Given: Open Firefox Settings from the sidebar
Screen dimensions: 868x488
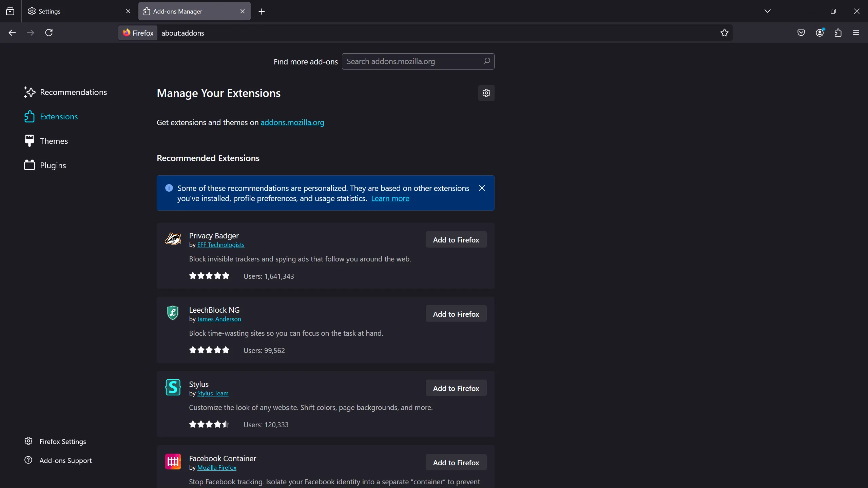Looking at the screenshot, I should pyautogui.click(x=55, y=442).
